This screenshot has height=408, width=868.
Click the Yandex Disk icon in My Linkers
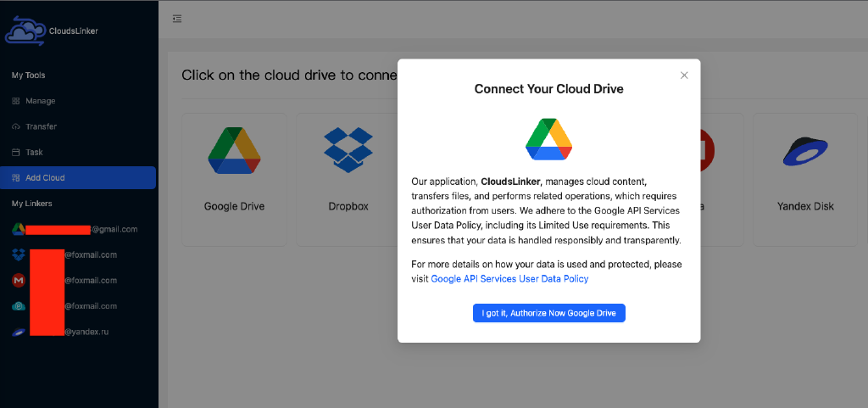19,333
